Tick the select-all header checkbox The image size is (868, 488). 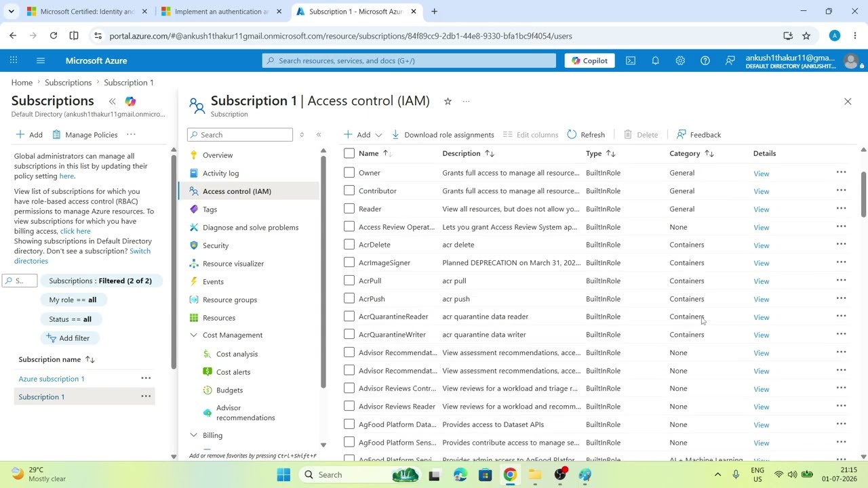pos(349,153)
